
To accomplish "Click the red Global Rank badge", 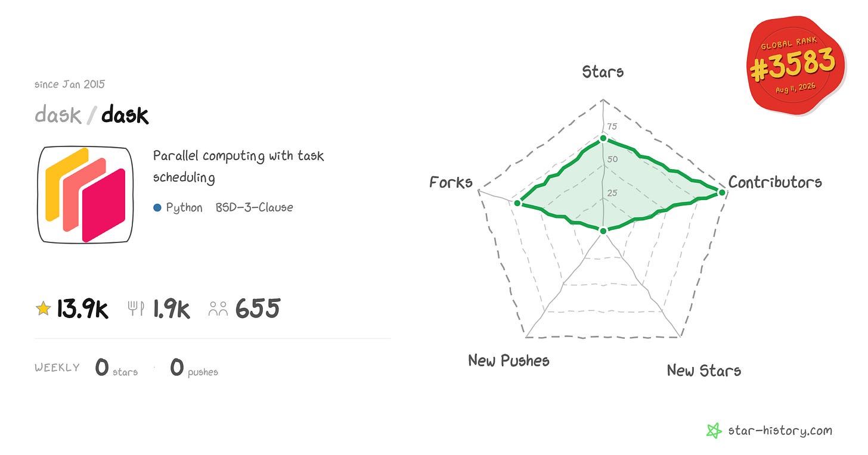I will [796, 66].
